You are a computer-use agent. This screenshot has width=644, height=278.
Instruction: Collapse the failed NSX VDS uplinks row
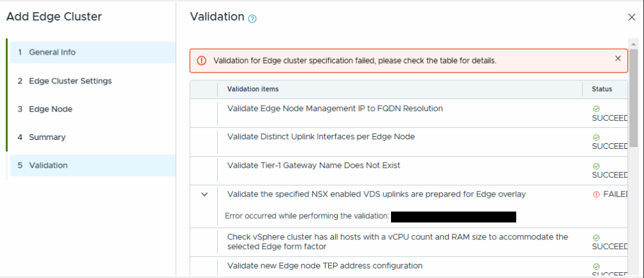(x=204, y=194)
